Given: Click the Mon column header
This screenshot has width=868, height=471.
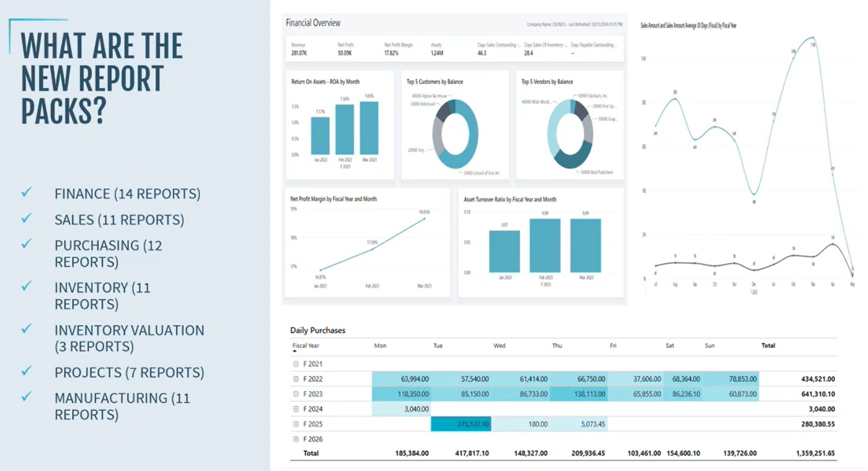Looking at the screenshot, I should click(380, 346).
